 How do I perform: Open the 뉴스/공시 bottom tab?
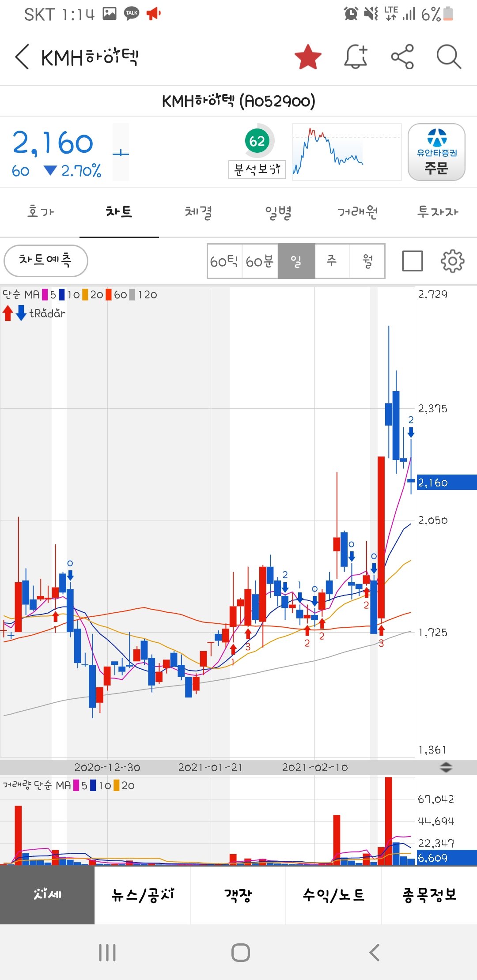tap(143, 895)
